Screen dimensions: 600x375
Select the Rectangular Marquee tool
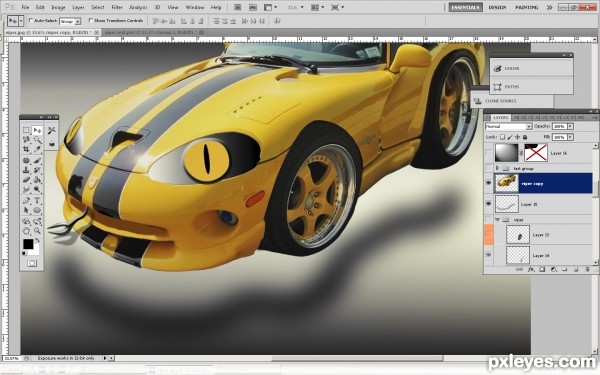pyautogui.click(x=26, y=130)
